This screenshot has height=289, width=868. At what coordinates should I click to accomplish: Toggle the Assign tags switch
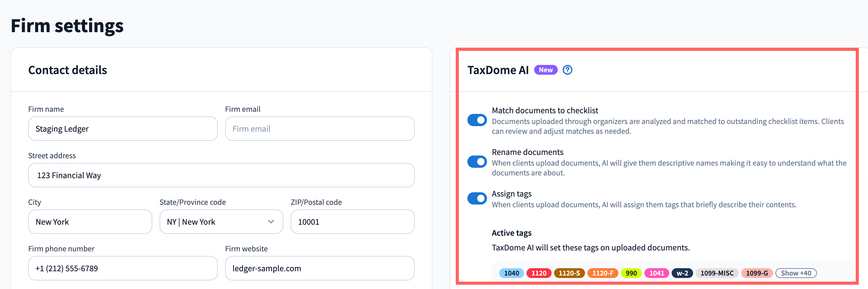[x=477, y=198]
